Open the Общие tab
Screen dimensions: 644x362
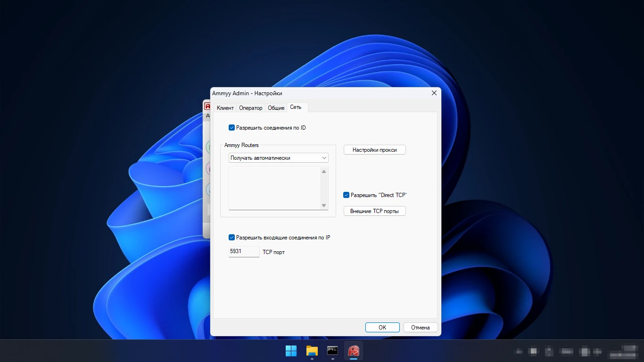[x=276, y=108]
